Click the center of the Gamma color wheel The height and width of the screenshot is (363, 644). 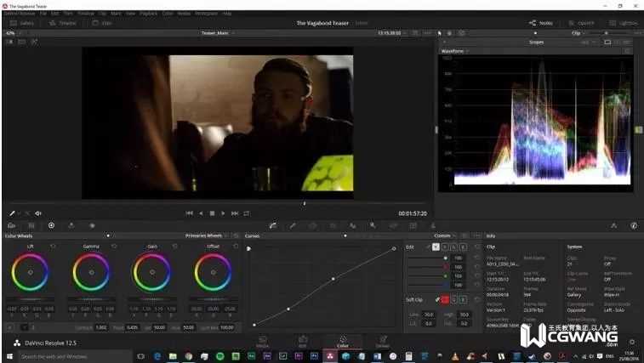click(x=91, y=272)
